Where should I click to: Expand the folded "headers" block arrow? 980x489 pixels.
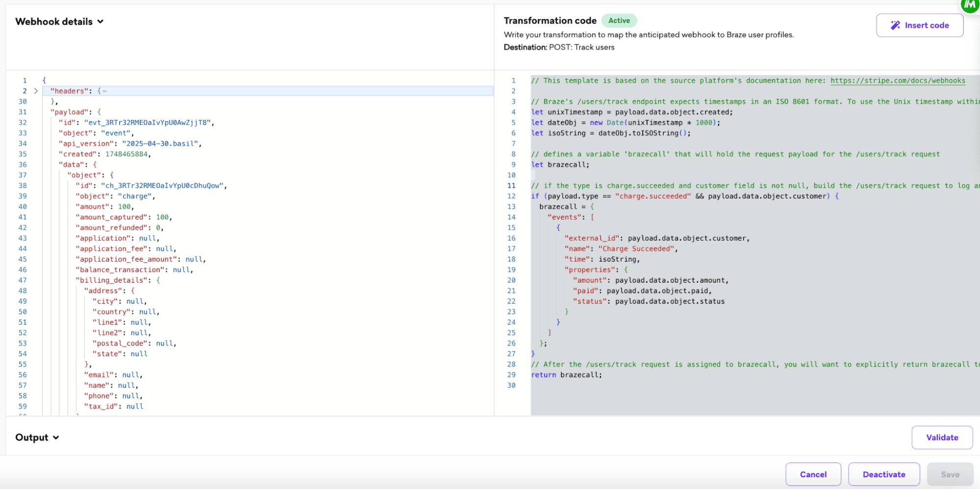(36, 91)
